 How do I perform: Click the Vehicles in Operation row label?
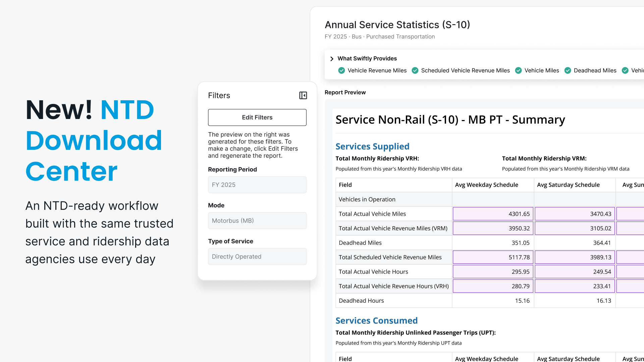[x=367, y=199]
